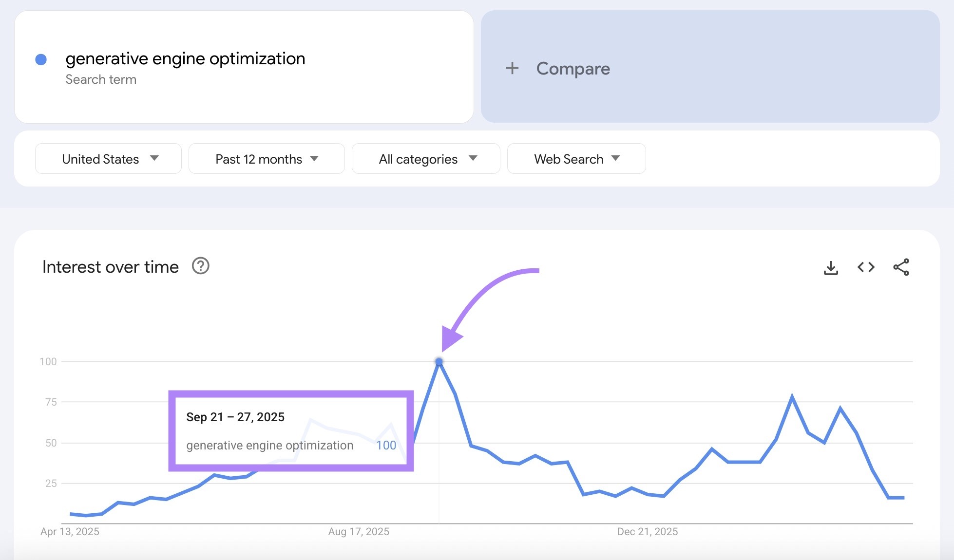Download the Interest over time data as CSV
This screenshot has height=560, width=954.
831,267
